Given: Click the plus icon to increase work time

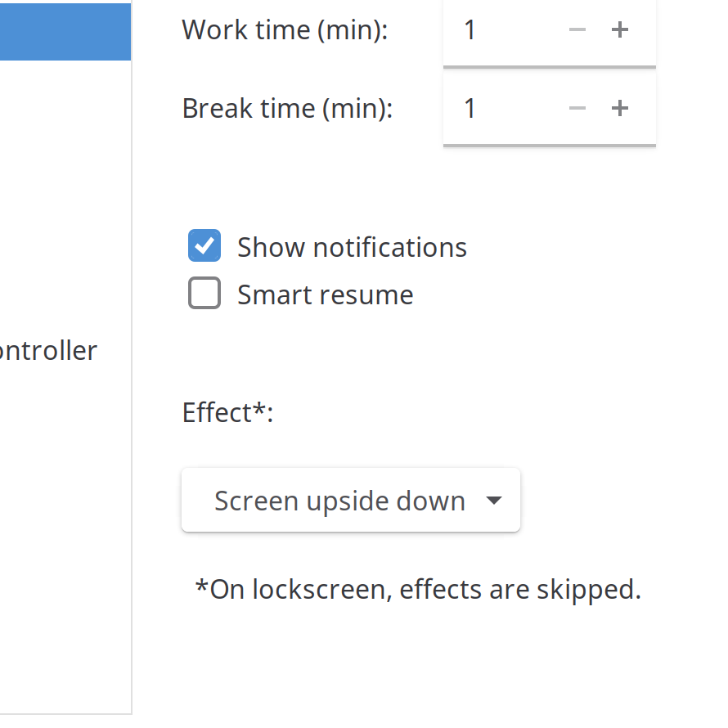Looking at the screenshot, I should pos(620,29).
